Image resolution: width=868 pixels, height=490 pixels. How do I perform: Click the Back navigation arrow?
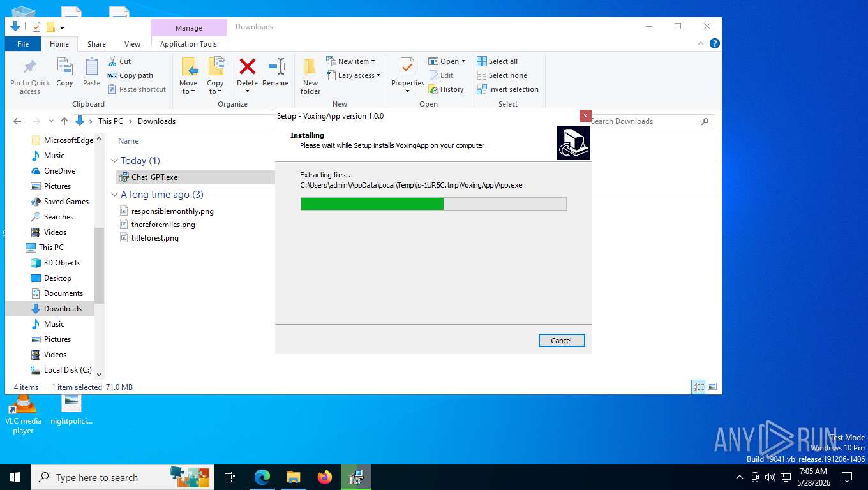point(17,121)
